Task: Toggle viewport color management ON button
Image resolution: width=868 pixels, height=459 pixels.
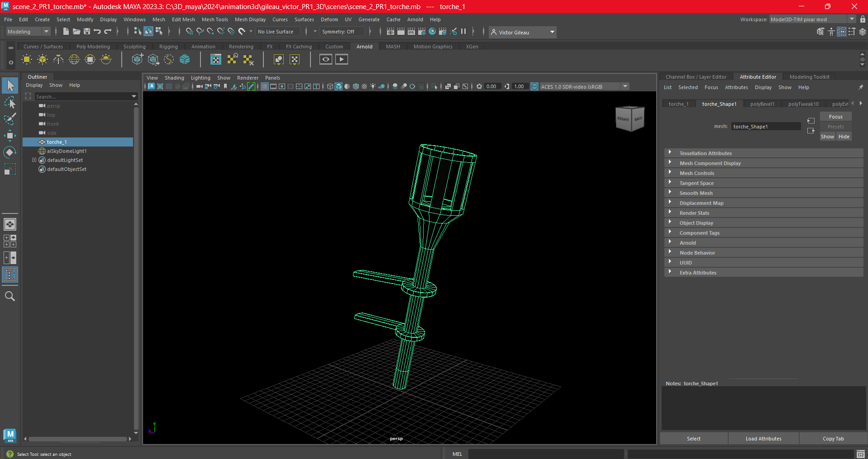Action: tap(534, 86)
